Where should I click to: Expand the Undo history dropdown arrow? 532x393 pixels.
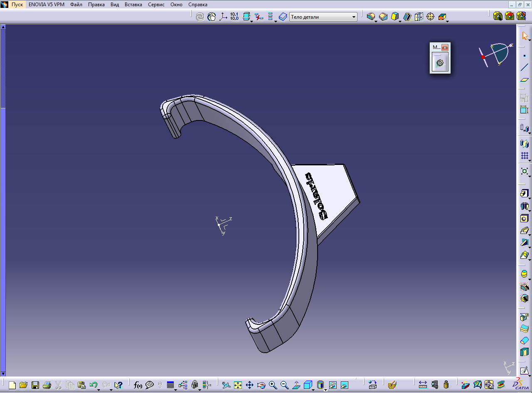coord(99,390)
